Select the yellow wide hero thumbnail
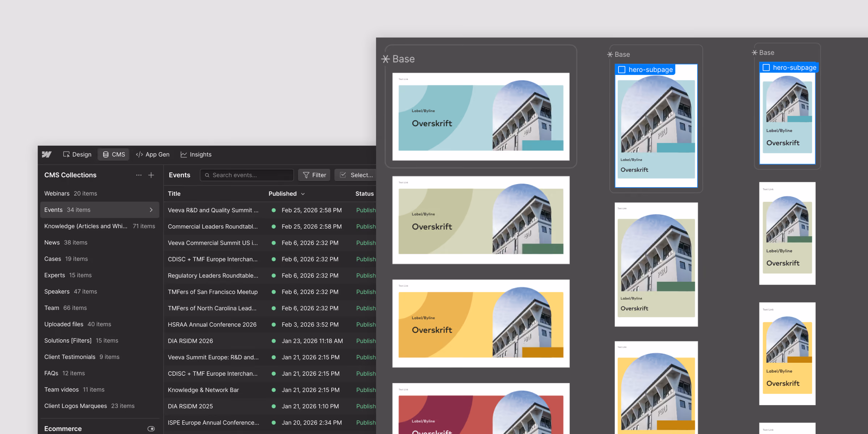Image resolution: width=868 pixels, height=434 pixels. pyautogui.click(x=481, y=323)
